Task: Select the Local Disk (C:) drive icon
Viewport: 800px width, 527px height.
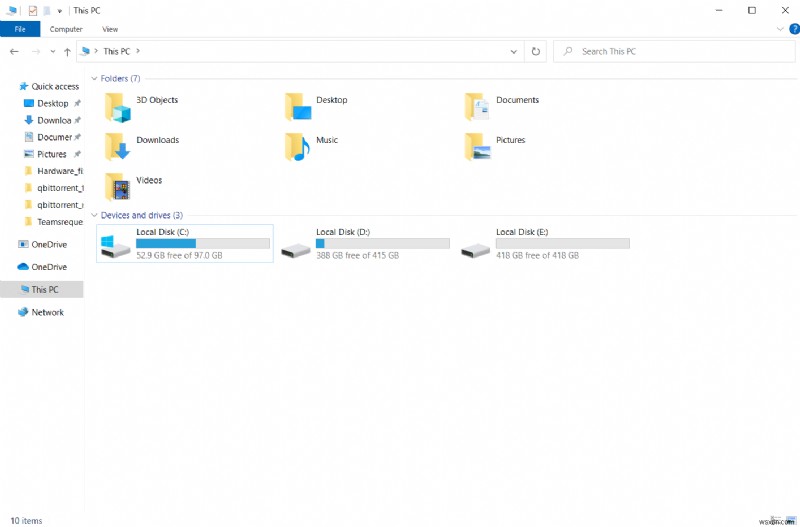Action: click(x=115, y=246)
